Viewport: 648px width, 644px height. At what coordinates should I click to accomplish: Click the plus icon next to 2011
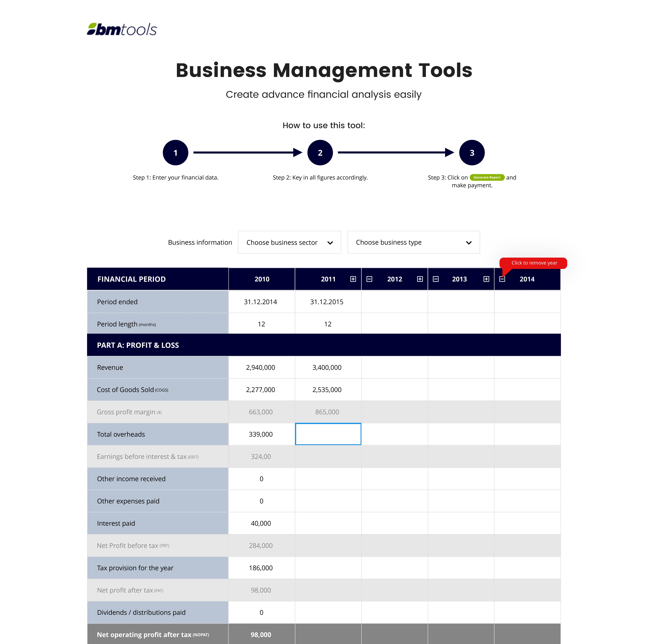(353, 279)
